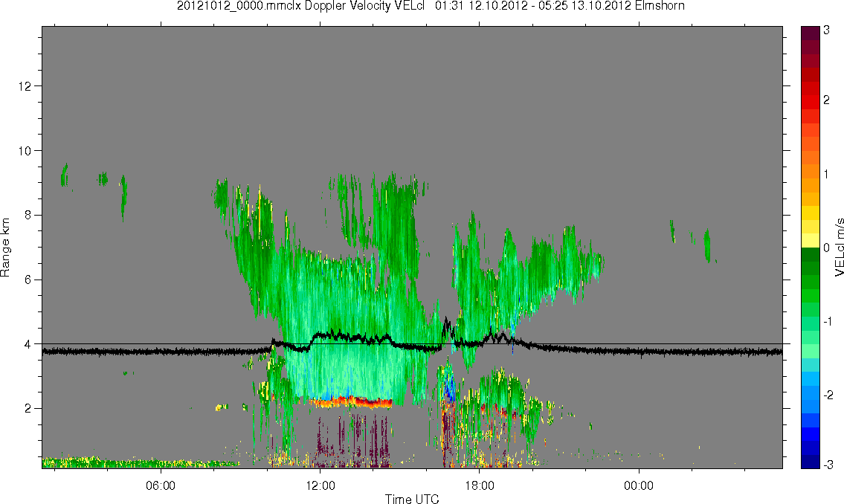
Task: Click the colorbar label '1'
Action: click(827, 174)
